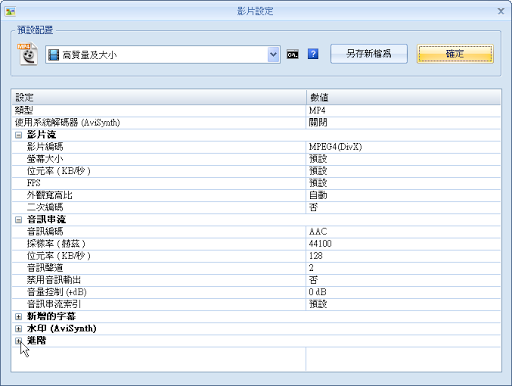Select the 進階 header text
Viewport: 512px width, 386px height.
click(37, 340)
